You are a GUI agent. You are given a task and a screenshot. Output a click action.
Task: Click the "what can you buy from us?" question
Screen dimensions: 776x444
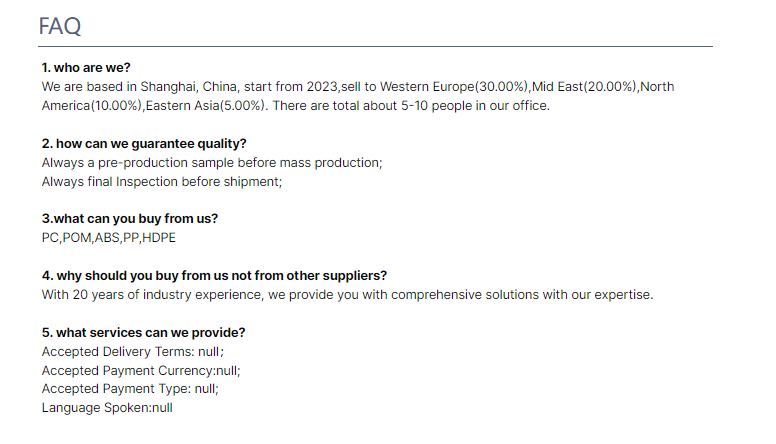pos(130,219)
